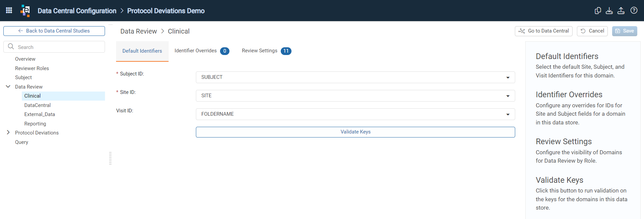Screen dimensions: 644x219
Task: Save the configuration
Action: pos(624,31)
